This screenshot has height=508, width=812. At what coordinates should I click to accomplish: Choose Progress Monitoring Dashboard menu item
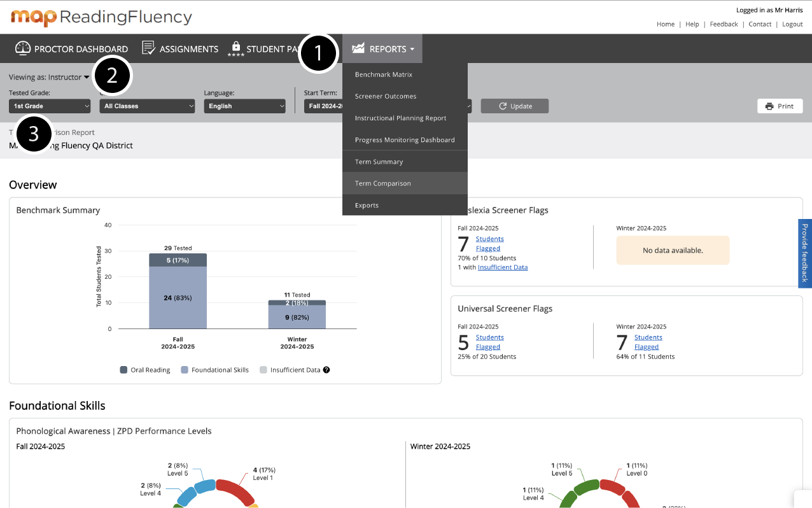tap(405, 140)
